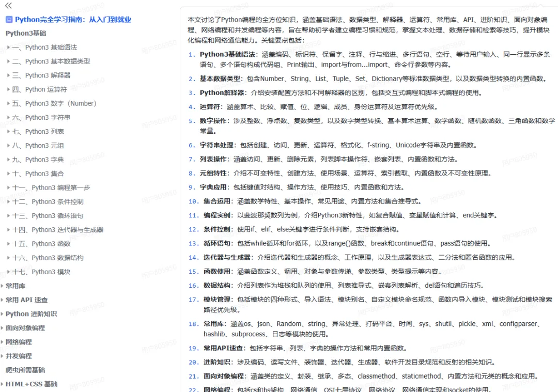Expand arrow for 十、Python3 集合
The image size is (558, 392).
coord(8,174)
